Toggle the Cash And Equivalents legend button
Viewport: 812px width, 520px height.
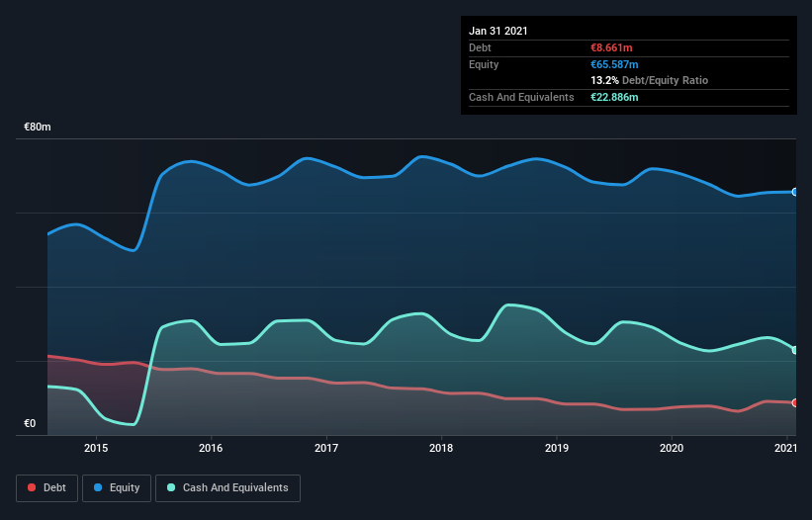[x=227, y=488]
